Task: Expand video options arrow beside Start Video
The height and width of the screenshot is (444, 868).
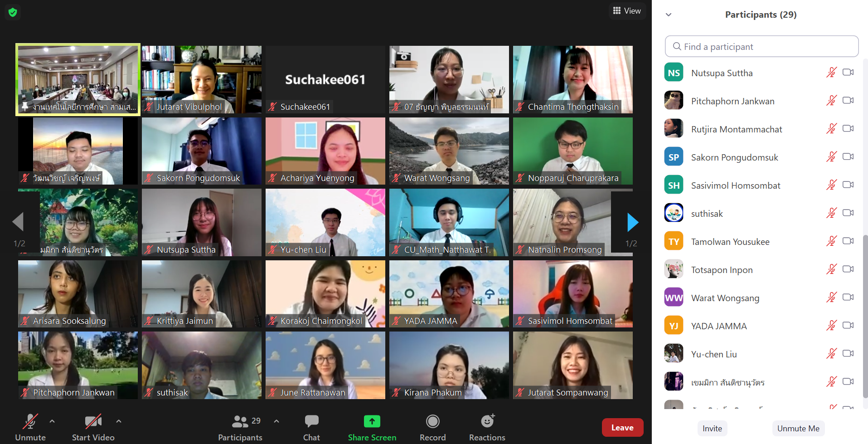Action: [119, 421]
